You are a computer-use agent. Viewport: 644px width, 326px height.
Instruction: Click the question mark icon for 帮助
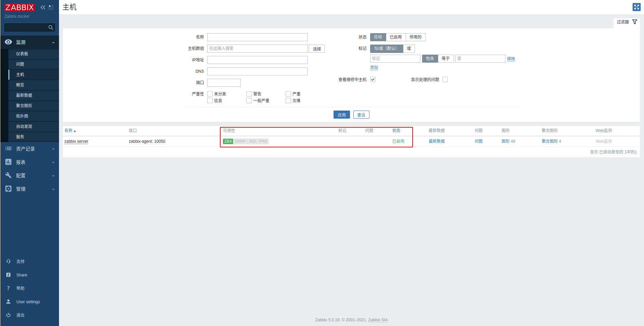pos(8,288)
